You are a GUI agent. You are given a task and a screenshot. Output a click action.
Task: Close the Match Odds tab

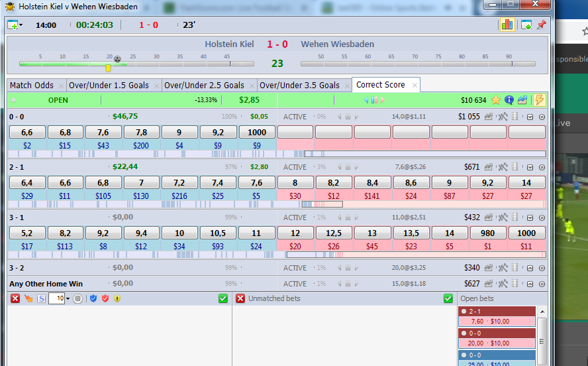tap(61, 86)
